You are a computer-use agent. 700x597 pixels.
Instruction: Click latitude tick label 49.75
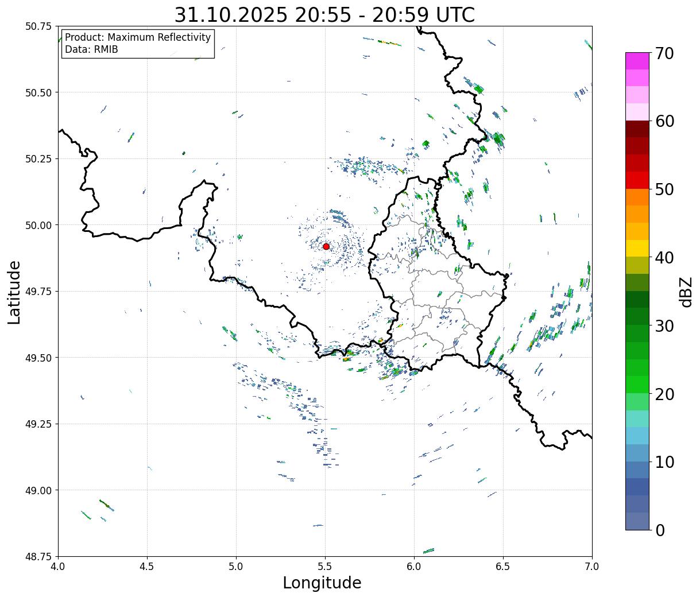pos(38,292)
